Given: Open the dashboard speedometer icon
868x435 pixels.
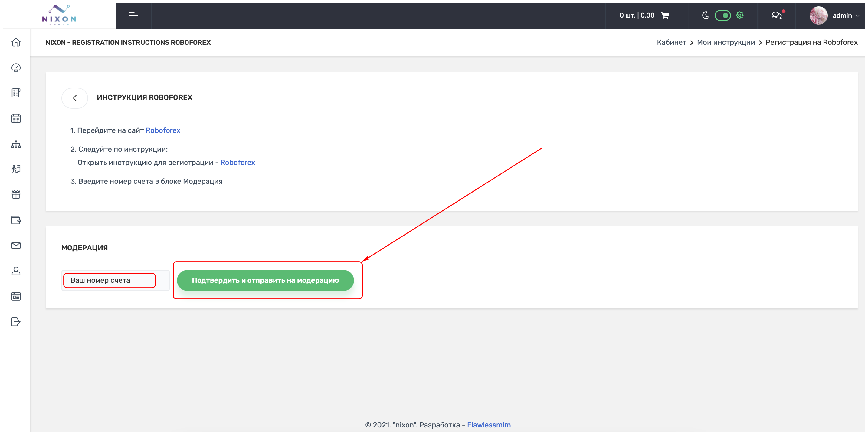Looking at the screenshot, I should pyautogui.click(x=16, y=68).
